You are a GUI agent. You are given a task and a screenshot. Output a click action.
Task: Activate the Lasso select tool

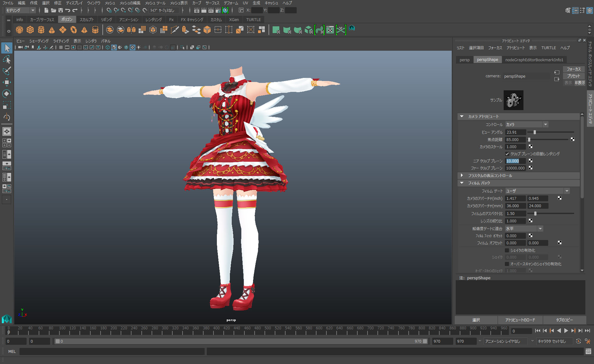[6, 59]
